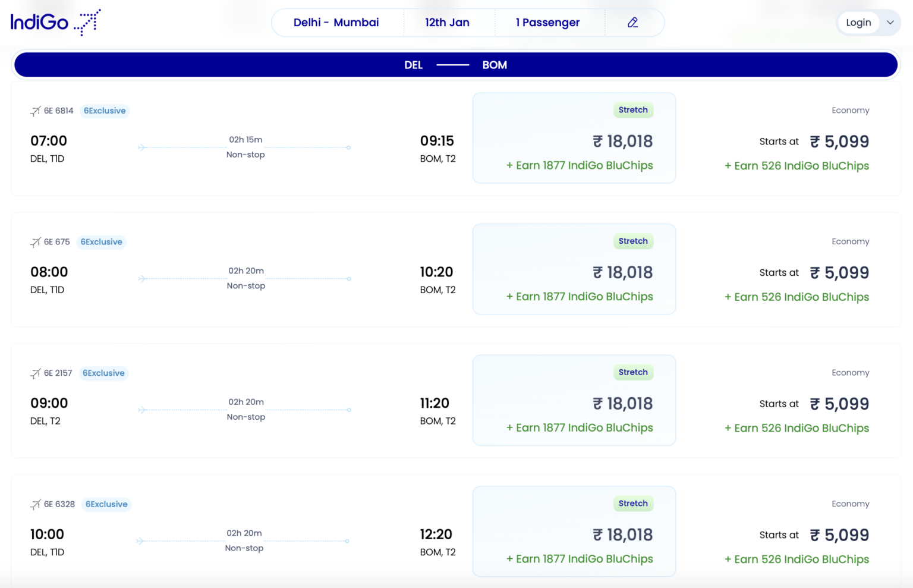The height and width of the screenshot is (588, 913).
Task: Open the 1 Passenger selector
Action: pos(547,22)
